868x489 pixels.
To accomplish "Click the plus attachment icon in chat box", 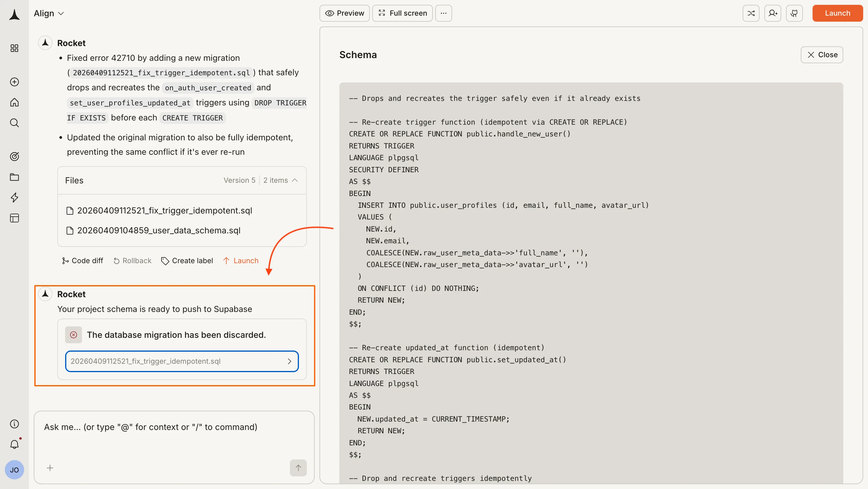I will point(50,468).
